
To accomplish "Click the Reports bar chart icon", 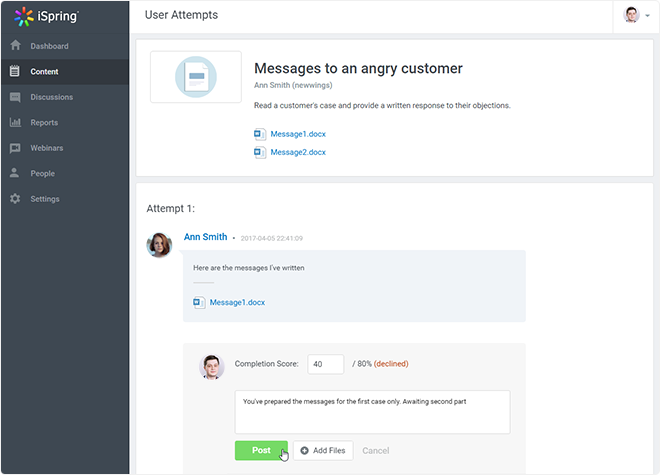I will click(15, 123).
